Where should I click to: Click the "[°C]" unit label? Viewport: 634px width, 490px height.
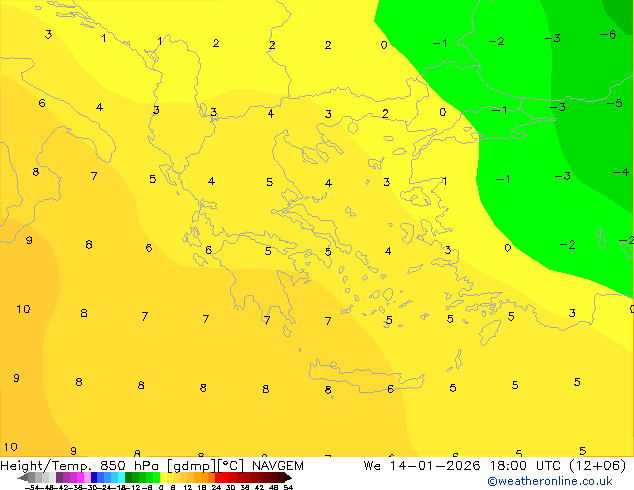231,466
